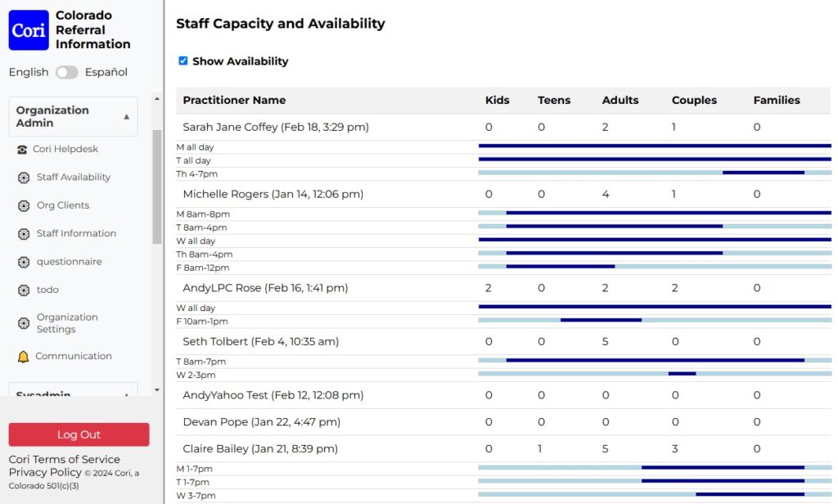
Task: Open the Cori Terms of Service link
Action: pos(65,459)
